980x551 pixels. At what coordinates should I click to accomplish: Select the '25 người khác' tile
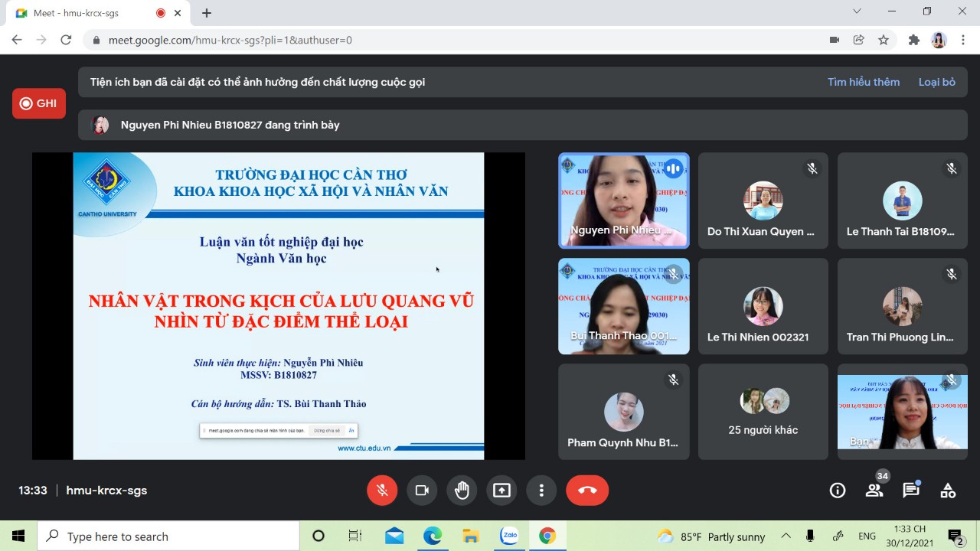tap(763, 412)
